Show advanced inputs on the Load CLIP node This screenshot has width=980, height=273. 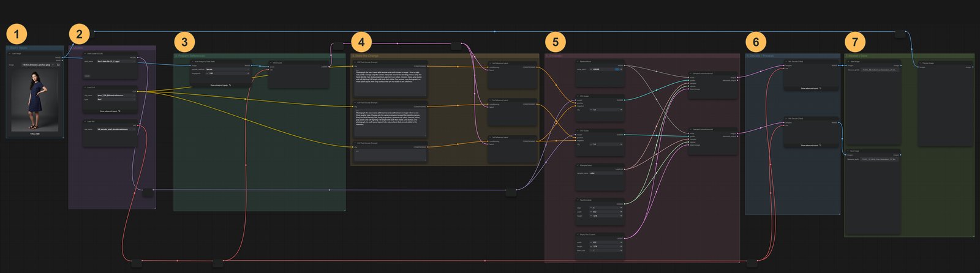click(110, 111)
